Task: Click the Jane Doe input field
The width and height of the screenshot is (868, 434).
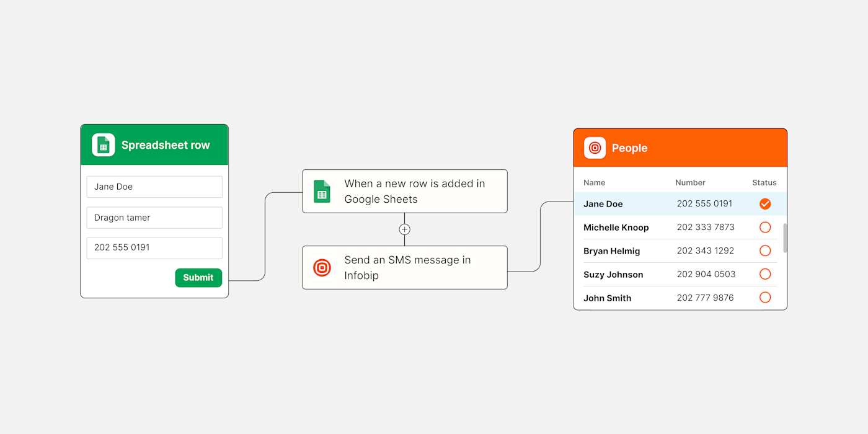Action: 154,187
